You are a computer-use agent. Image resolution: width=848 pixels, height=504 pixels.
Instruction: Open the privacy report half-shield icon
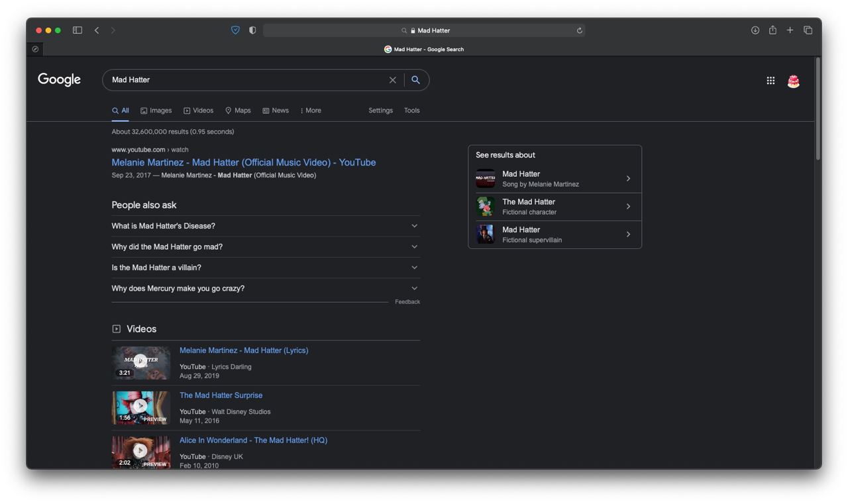tap(252, 30)
